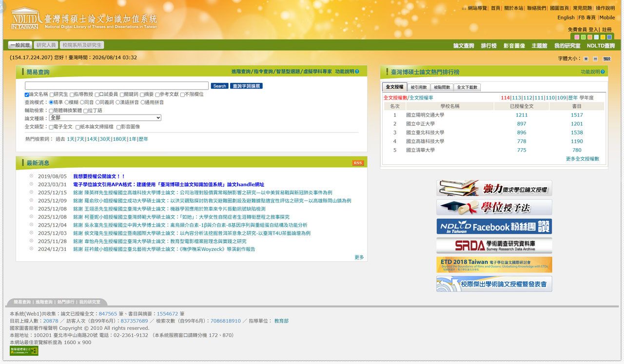Viewport: 624px width, 364px height.
Task: Open the 我的研究室 navigation menu
Action: click(567, 46)
